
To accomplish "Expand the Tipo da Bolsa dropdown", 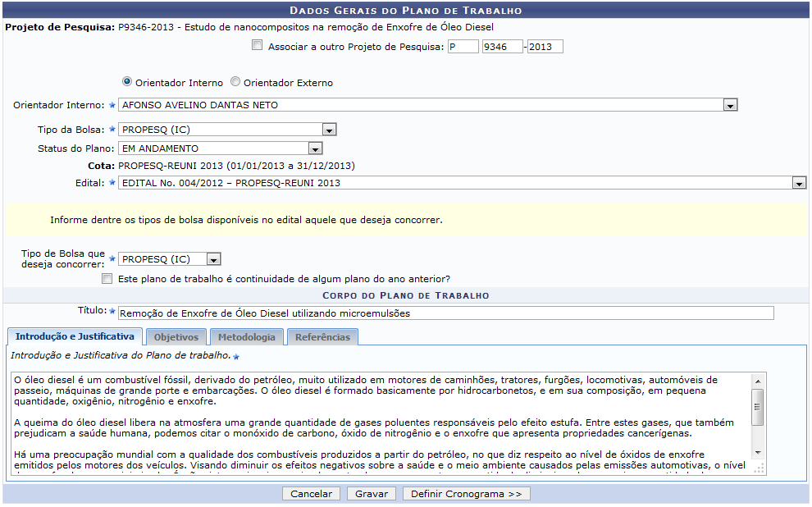I will [329, 130].
